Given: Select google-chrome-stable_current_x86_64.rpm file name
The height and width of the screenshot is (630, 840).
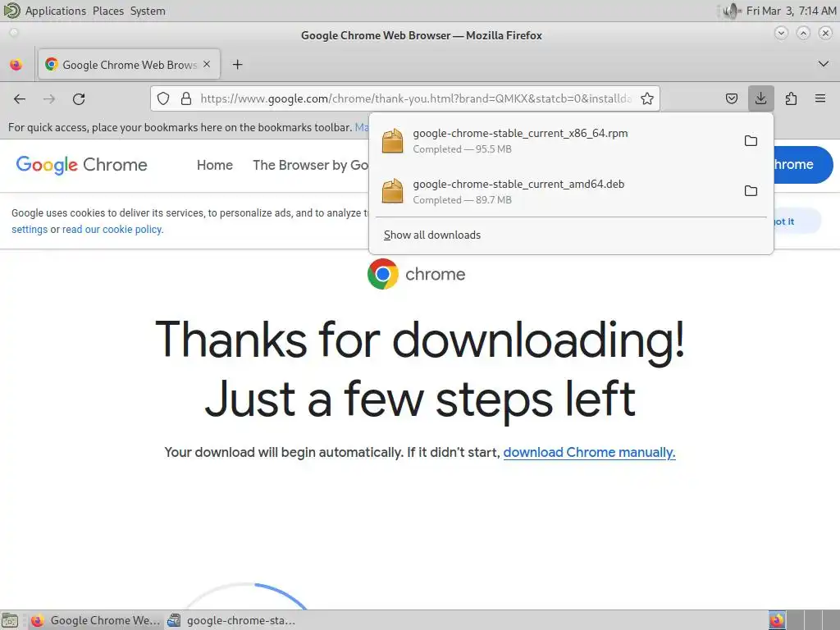Looking at the screenshot, I should 520,134.
